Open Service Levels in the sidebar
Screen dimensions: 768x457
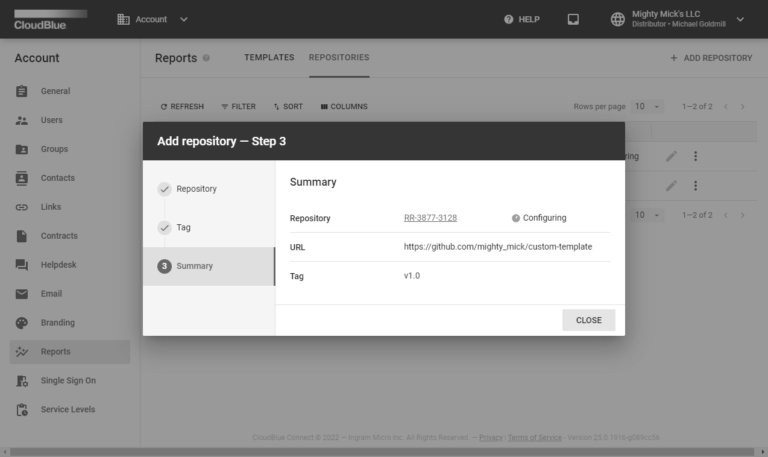point(70,409)
